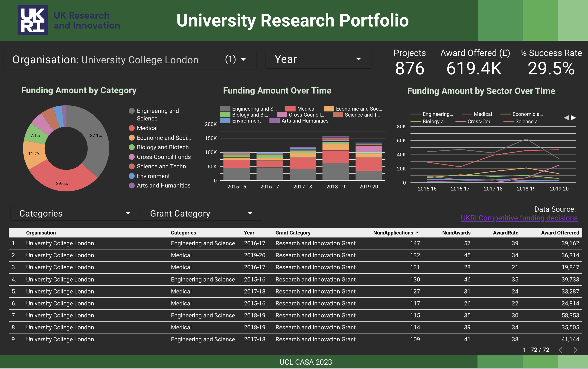This screenshot has height=369, width=588.
Task: Click Arts and Humanities bar chart legend swatch
Action: tap(274, 121)
